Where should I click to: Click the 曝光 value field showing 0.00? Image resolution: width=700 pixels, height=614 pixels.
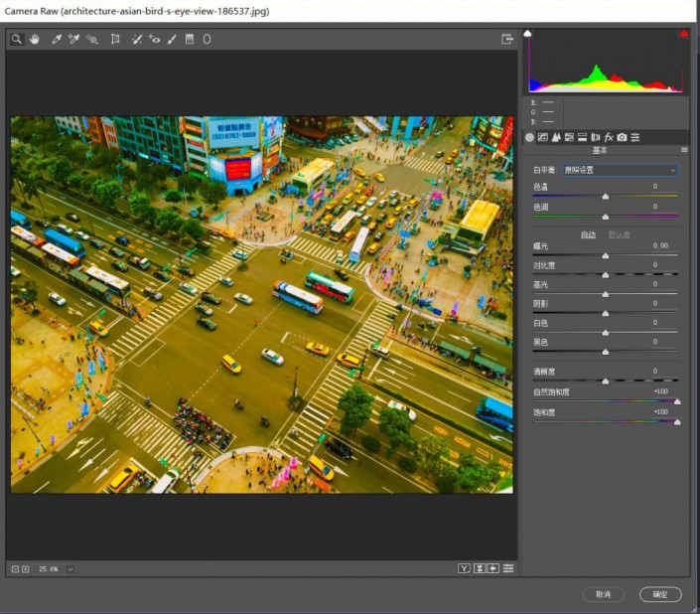coord(660,245)
